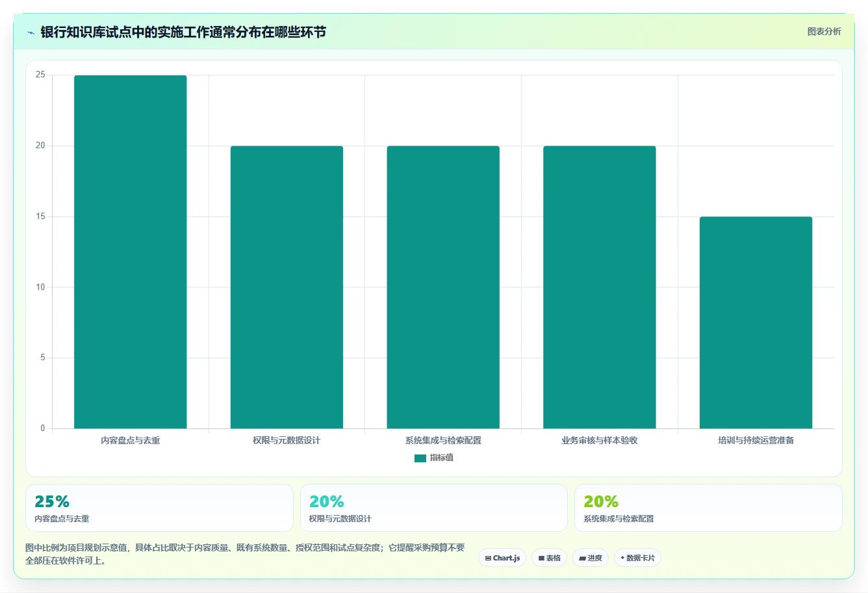
Task: Click the lime-colored 20% figure
Action: pos(601,501)
